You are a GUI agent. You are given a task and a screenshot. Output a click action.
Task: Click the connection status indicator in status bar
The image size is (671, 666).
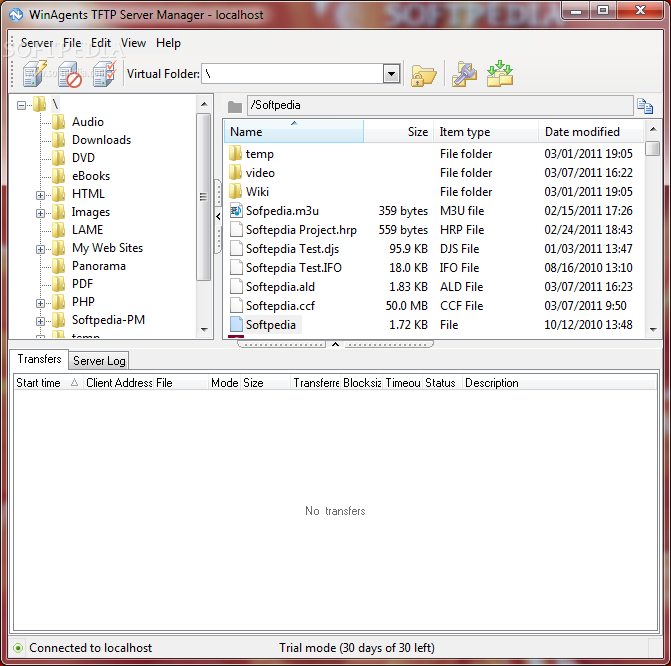18,648
